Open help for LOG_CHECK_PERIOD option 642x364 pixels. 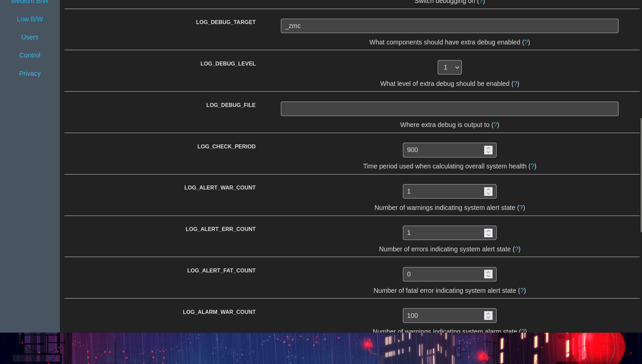click(x=532, y=166)
